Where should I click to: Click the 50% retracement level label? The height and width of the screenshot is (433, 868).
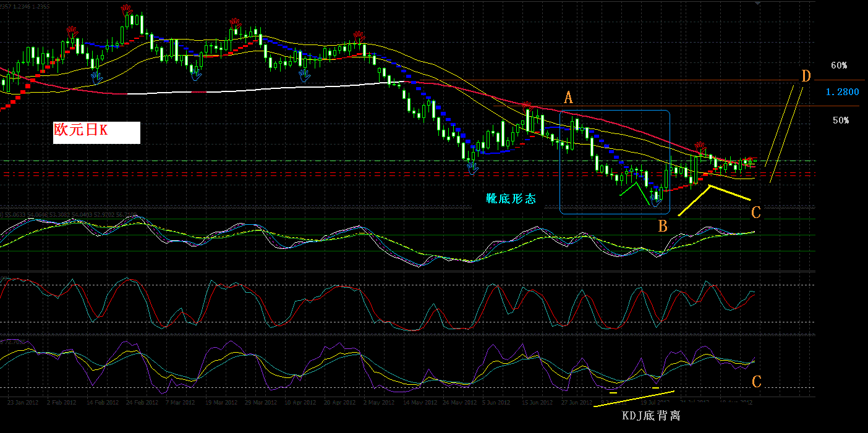[x=841, y=120]
